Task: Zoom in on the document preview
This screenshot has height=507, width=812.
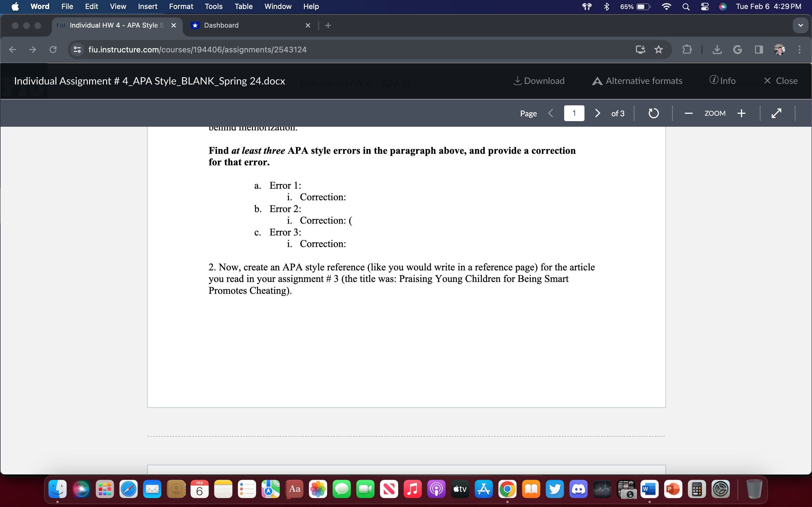Action: click(x=741, y=113)
